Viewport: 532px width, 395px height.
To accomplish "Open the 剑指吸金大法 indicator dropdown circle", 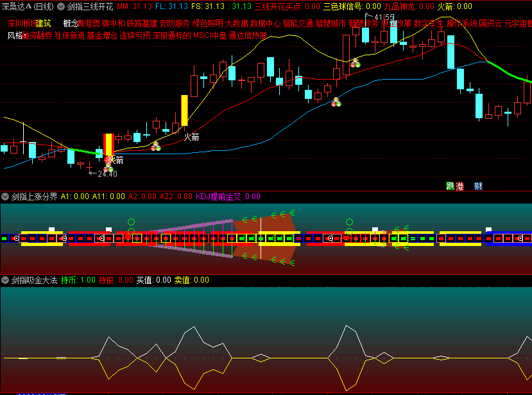I will [5, 280].
